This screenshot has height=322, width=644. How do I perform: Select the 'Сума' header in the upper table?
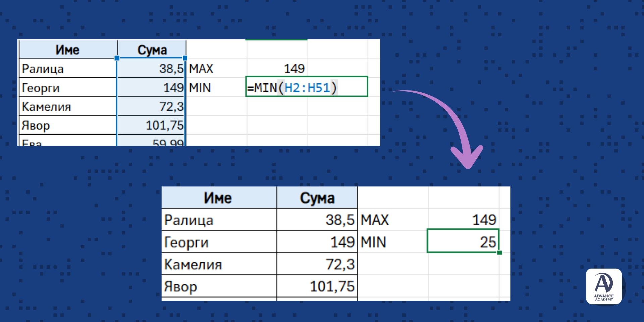[152, 50]
